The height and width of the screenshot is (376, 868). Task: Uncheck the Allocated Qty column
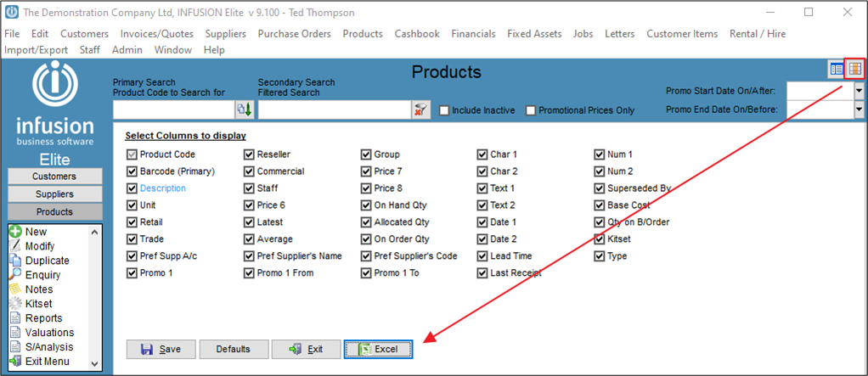pos(365,222)
